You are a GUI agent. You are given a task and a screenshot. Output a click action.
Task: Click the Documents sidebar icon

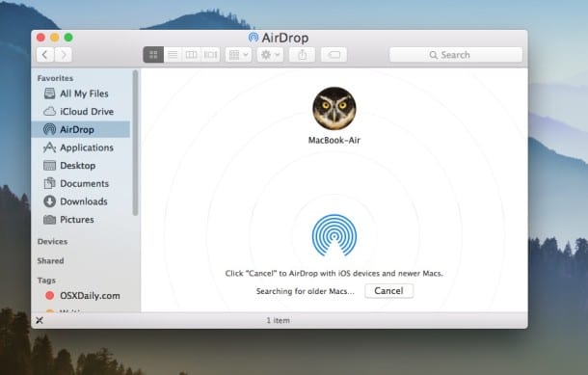tap(49, 183)
